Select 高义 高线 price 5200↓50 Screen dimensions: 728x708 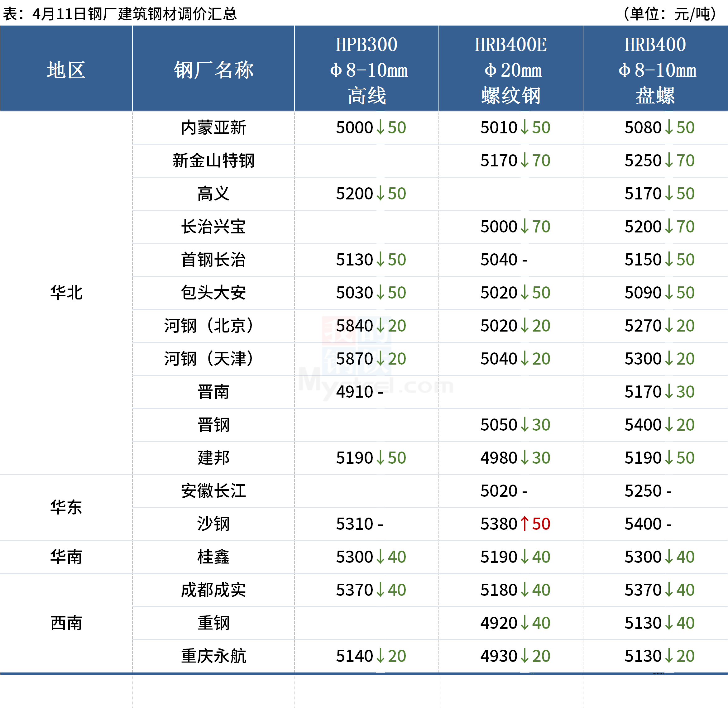coord(371,194)
